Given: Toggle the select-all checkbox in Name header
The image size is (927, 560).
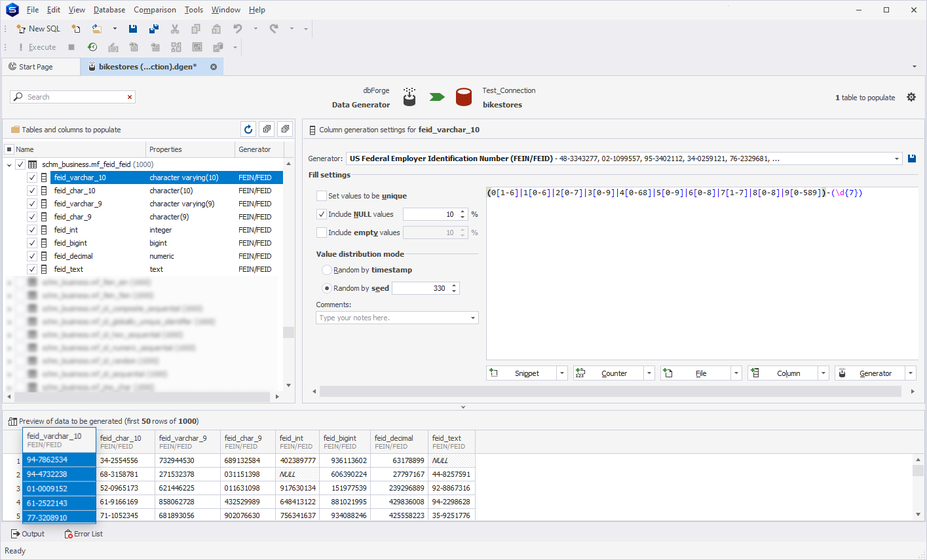Looking at the screenshot, I should (x=9, y=149).
